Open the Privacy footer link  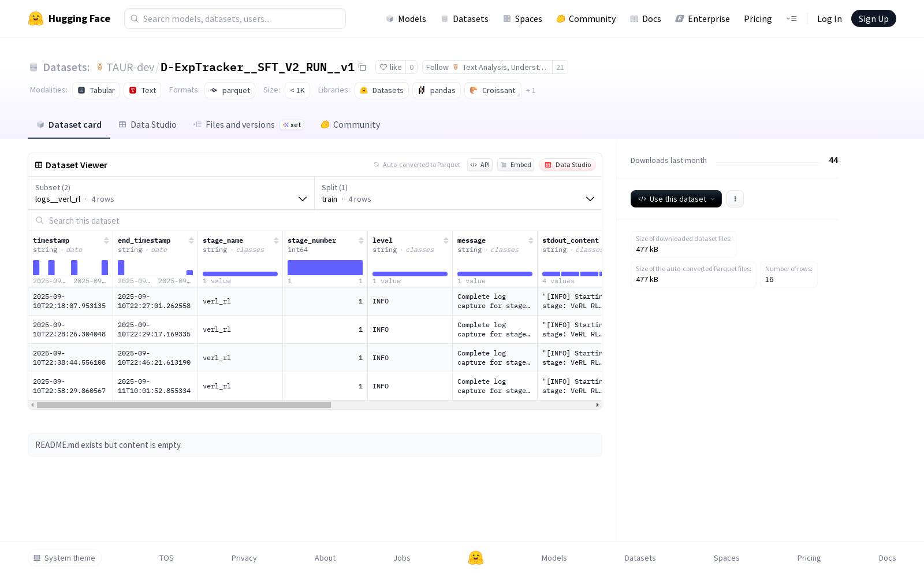(244, 558)
